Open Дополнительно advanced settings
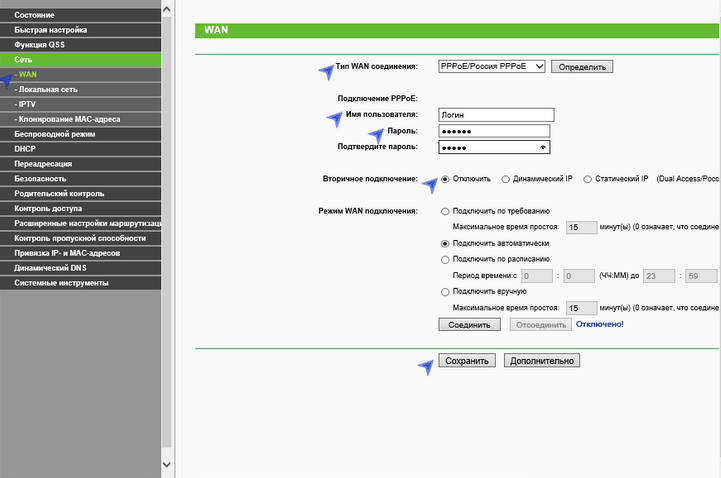 [542, 360]
